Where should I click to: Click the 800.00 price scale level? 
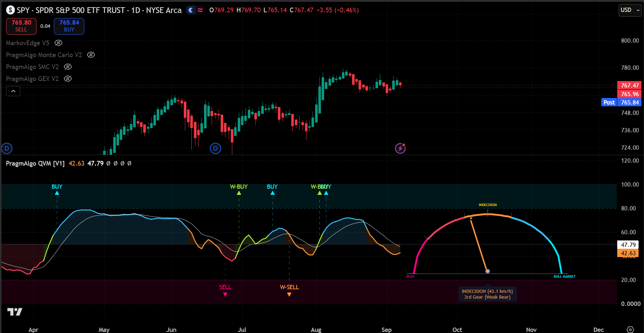630,40
